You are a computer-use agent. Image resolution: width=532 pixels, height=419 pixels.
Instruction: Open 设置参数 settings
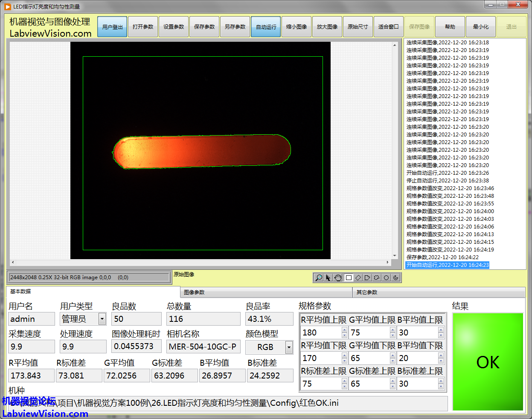(174, 27)
